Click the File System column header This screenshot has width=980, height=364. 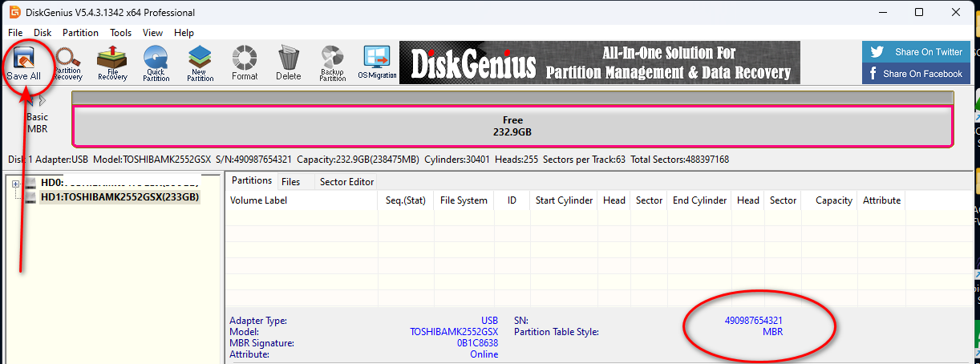coord(464,200)
